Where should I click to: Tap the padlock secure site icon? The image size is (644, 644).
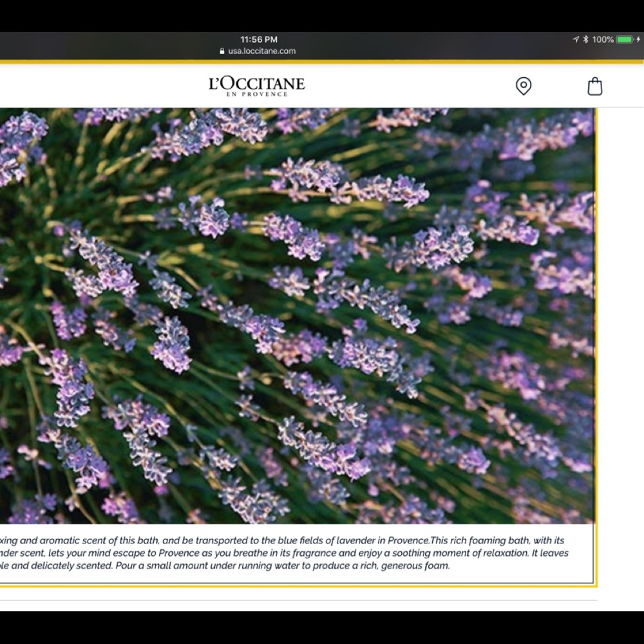222,51
